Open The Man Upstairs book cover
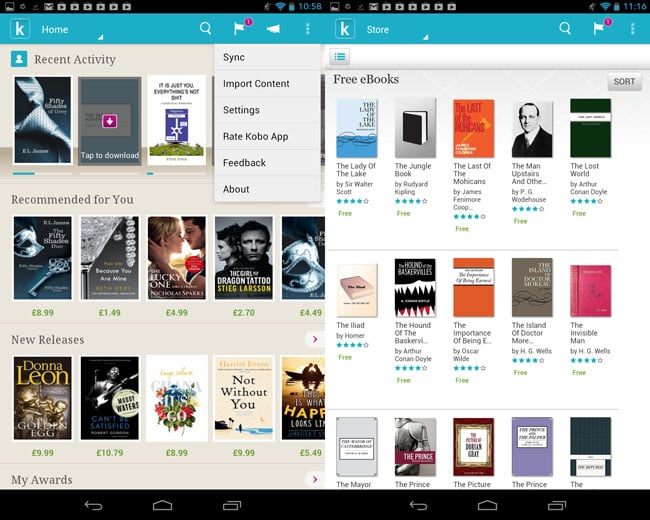This screenshot has height=520, width=650. pos(532,129)
